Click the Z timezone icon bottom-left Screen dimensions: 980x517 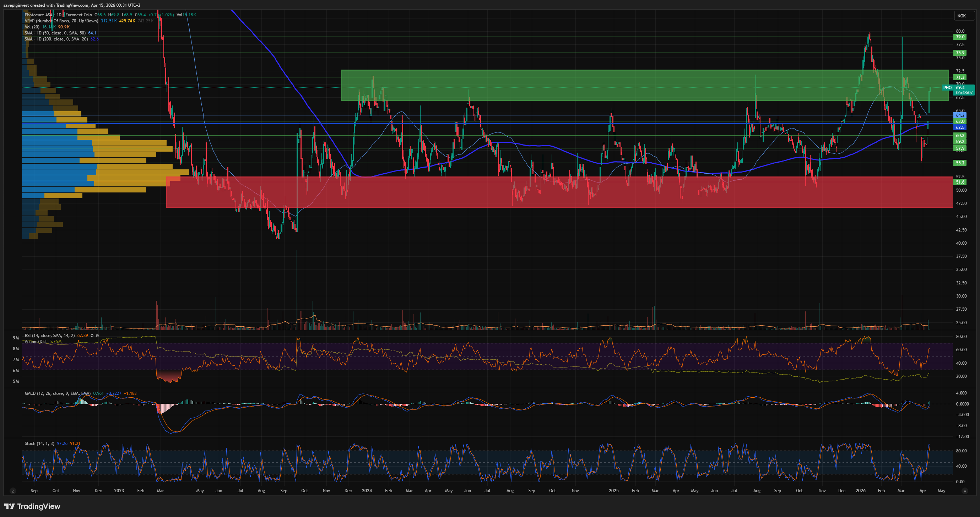pyautogui.click(x=13, y=491)
